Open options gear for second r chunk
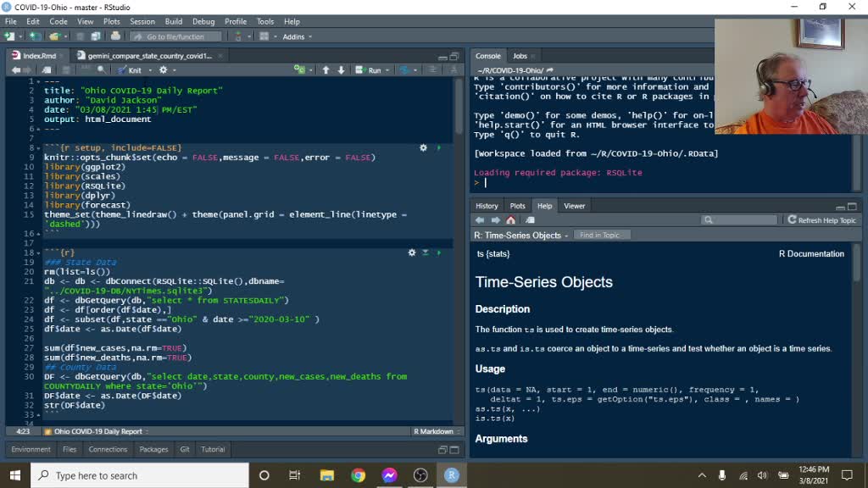Viewport: 868px width, 488px height. pyautogui.click(x=412, y=252)
